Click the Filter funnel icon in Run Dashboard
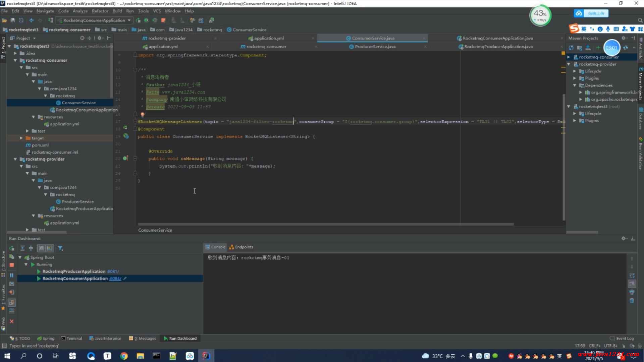The width and height of the screenshot is (644, 362). pos(60,248)
